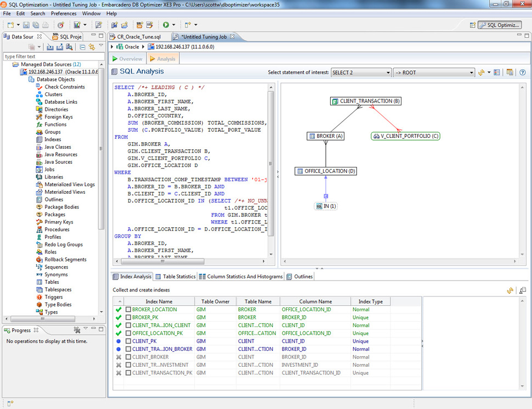The width and height of the screenshot is (532, 409).
Task: Click the type filter text input field
Action: click(54, 57)
